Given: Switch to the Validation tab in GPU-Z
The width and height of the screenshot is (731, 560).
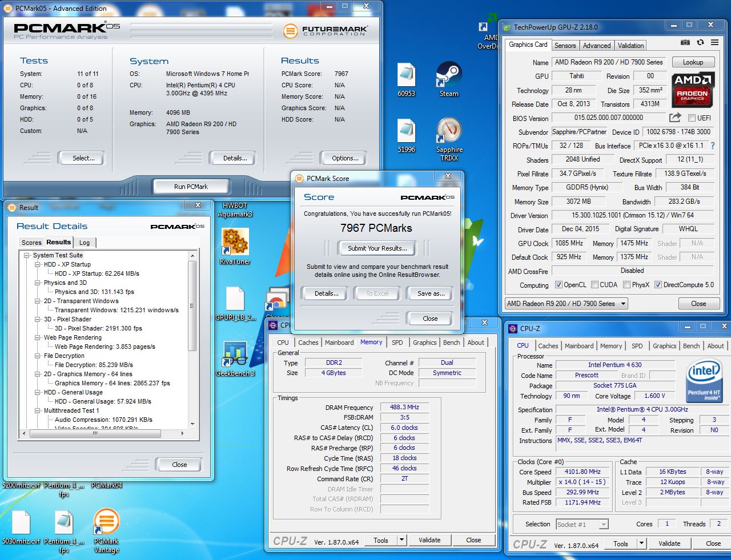Looking at the screenshot, I should pyautogui.click(x=630, y=46).
